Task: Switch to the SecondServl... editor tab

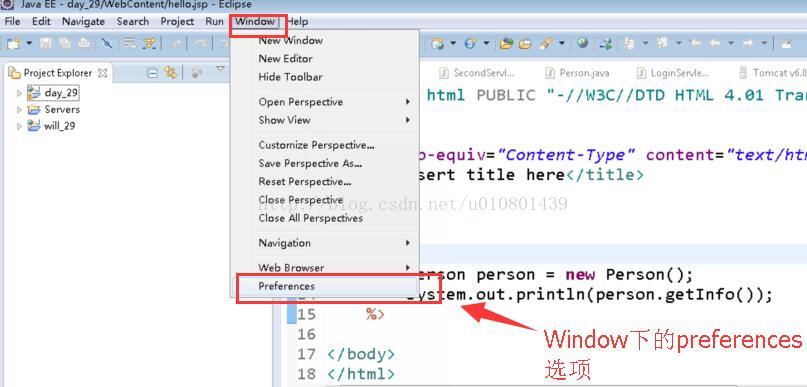Action: click(x=477, y=73)
